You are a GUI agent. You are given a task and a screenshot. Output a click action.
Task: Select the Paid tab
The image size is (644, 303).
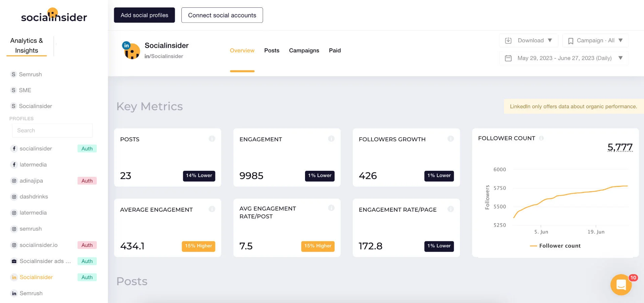pyautogui.click(x=335, y=50)
